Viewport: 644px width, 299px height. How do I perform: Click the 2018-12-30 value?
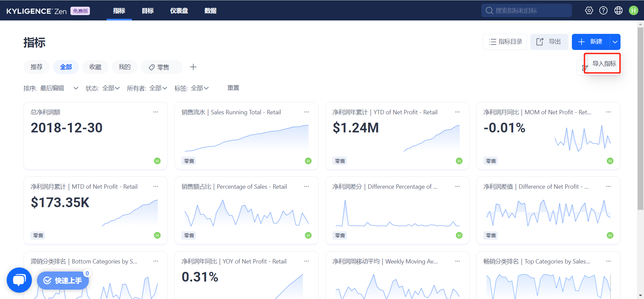66,128
